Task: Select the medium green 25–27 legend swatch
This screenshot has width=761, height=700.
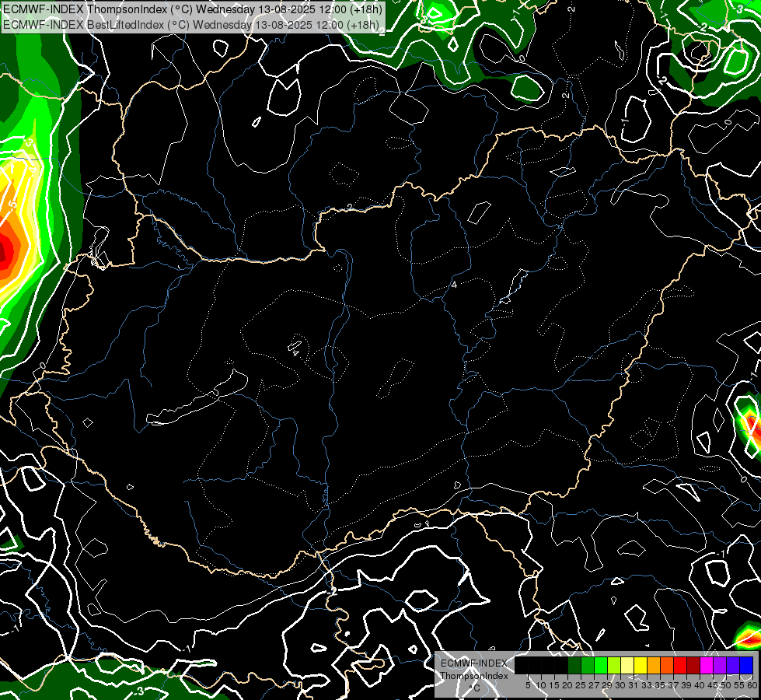Action: pos(588,665)
